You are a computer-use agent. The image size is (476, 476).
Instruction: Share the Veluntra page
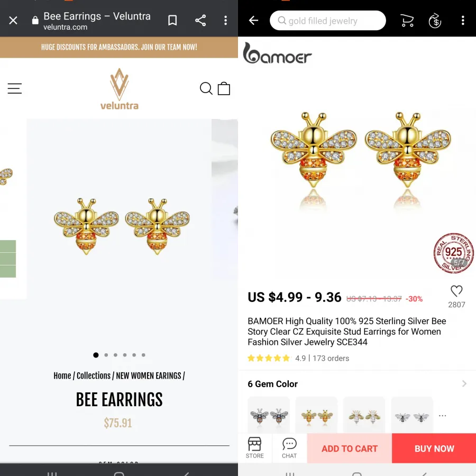point(200,21)
